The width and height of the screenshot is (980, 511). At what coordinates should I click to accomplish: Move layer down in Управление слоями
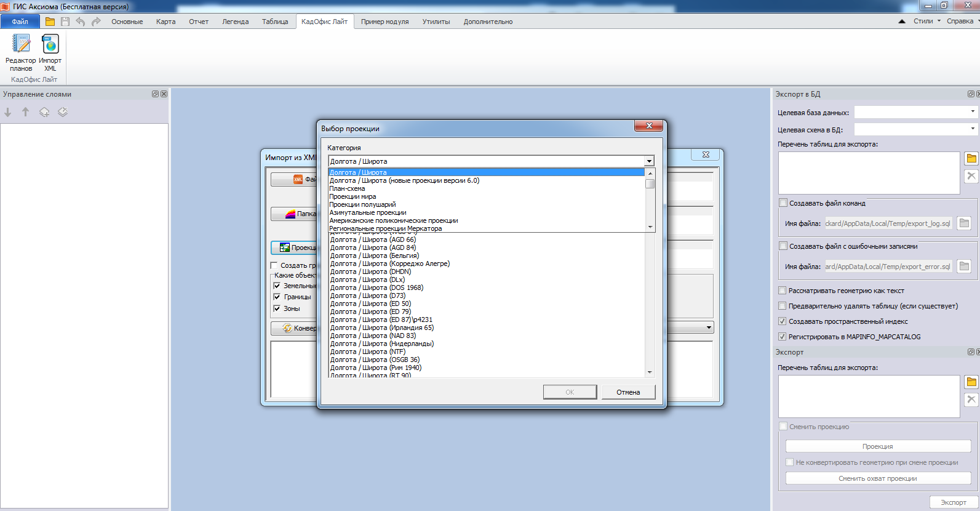(8, 112)
